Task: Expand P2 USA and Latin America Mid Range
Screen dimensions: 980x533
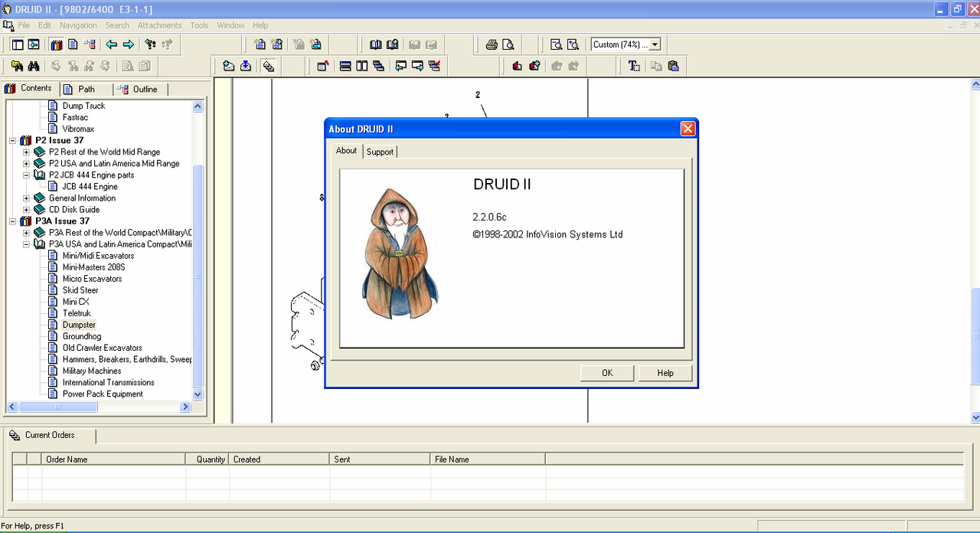Action: (26, 164)
